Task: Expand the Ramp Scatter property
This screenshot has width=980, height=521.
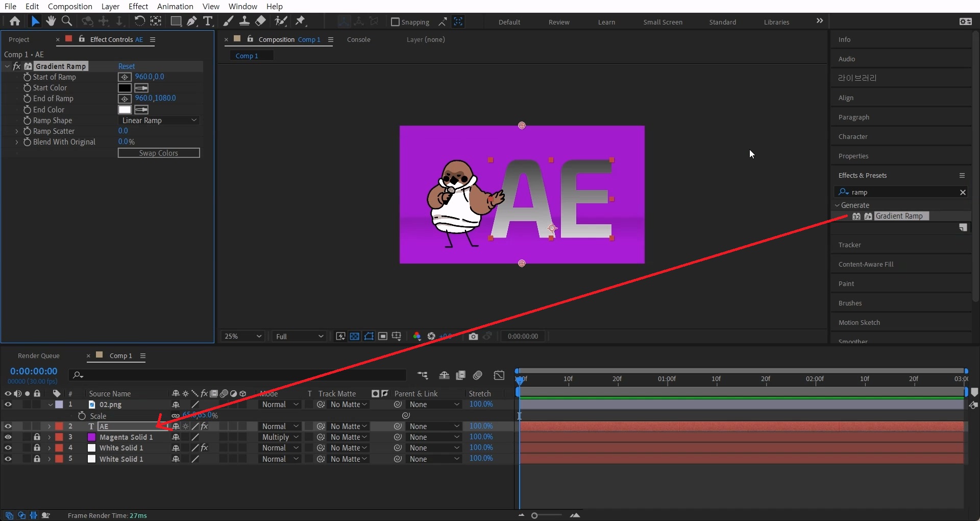Action: pyautogui.click(x=17, y=131)
